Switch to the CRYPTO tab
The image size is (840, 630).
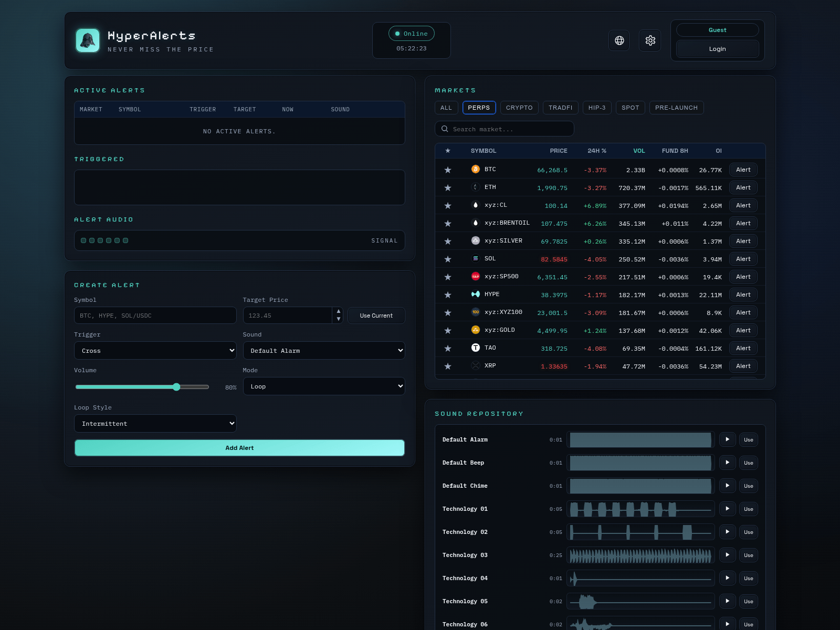519,108
